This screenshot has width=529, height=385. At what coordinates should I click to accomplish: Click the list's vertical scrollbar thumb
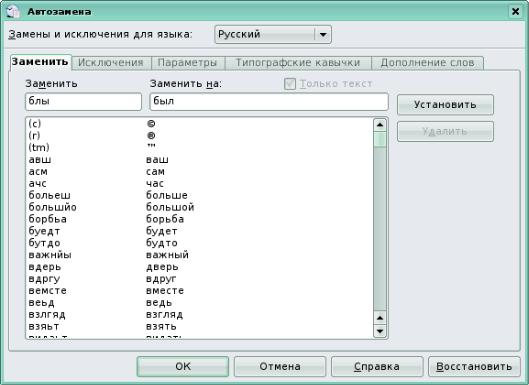click(380, 140)
